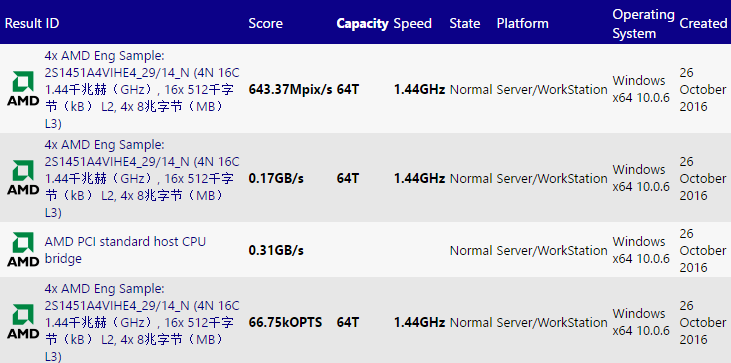
Task: Open the AMD PCI standard host CPU bridge link
Action: point(125,250)
